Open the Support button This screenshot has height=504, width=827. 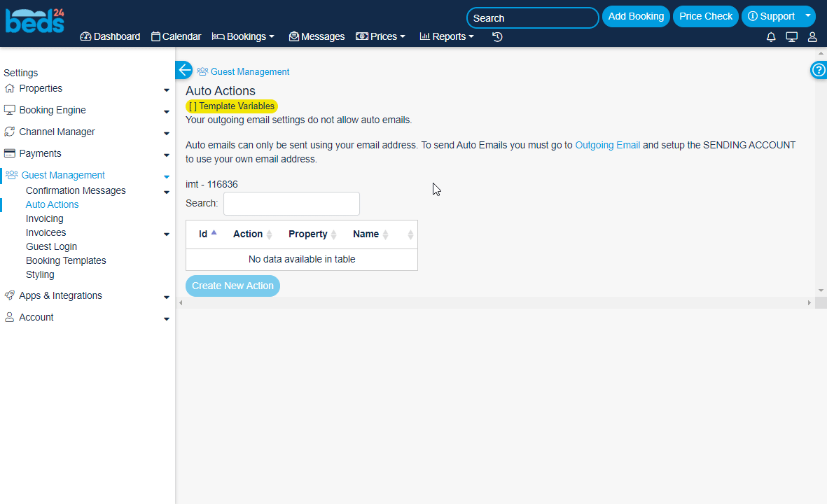click(x=771, y=16)
